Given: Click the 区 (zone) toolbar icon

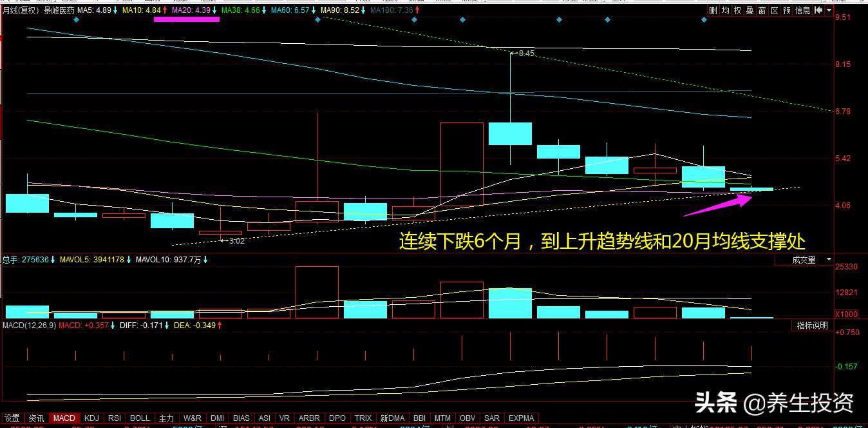Looking at the screenshot, I should click(774, 10).
